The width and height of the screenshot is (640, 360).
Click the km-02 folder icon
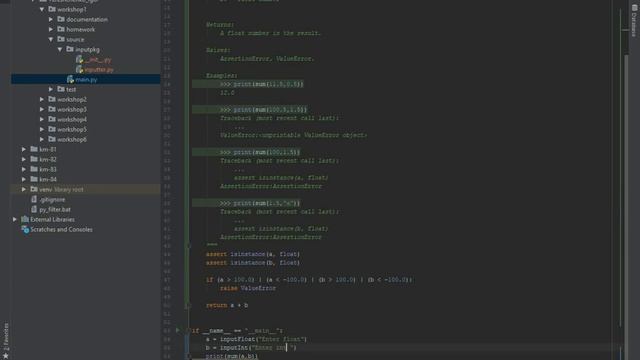tap(34, 159)
